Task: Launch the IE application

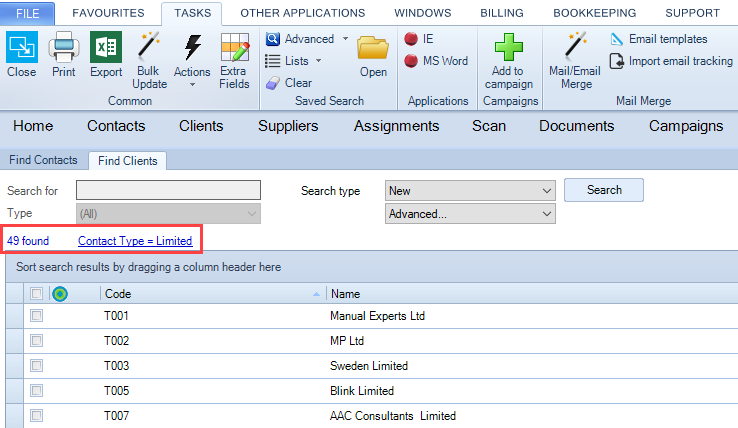Action: coord(419,39)
